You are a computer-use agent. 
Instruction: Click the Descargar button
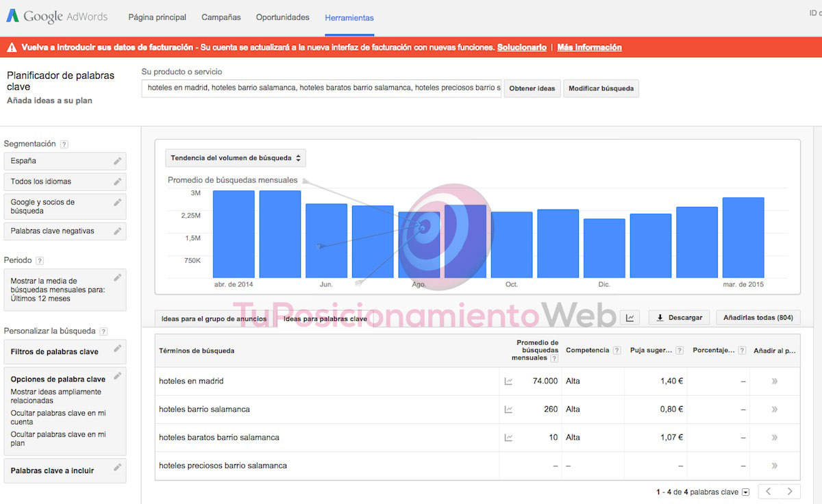pyautogui.click(x=679, y=318)
